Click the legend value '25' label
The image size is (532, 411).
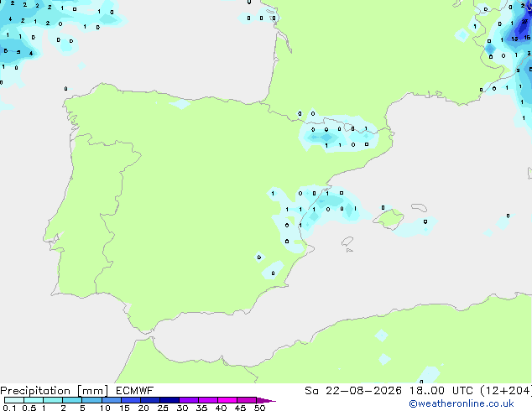pyautogui.click(x=163, y=408)
